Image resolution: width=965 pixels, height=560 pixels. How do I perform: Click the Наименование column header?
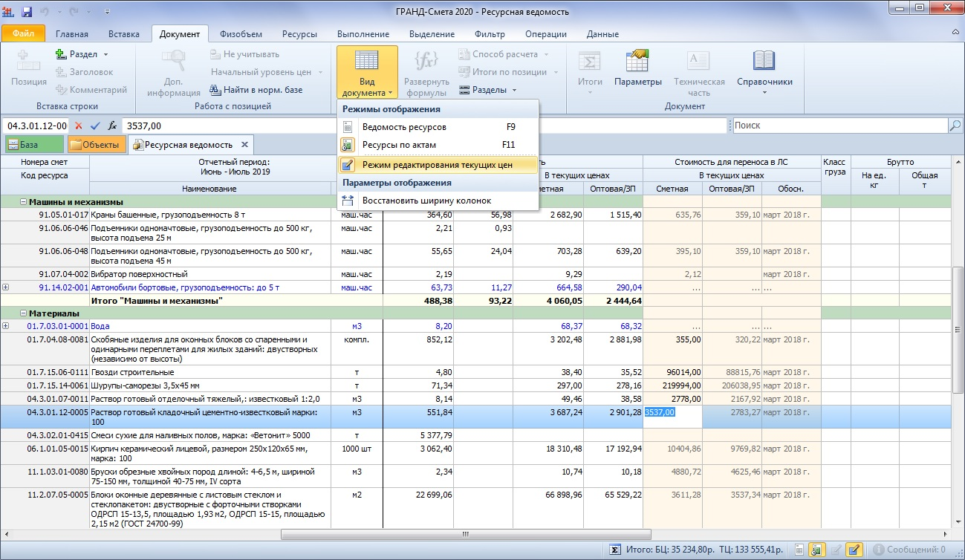209,189
